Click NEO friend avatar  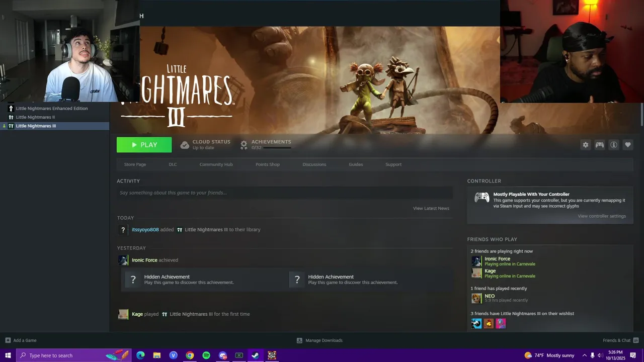476,298
